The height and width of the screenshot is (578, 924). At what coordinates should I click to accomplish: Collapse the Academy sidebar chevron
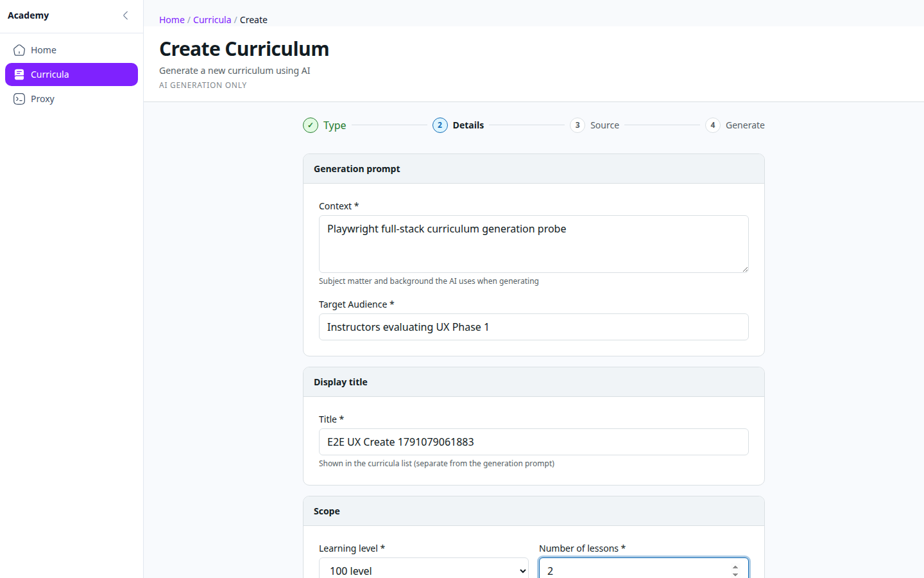coord(125,15)
